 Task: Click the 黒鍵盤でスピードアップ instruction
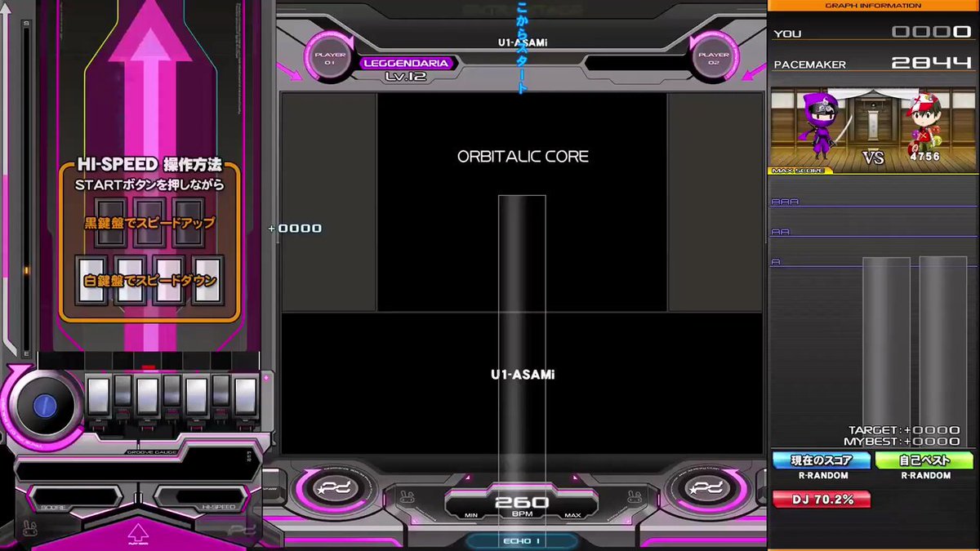click(x=149, y=223)
